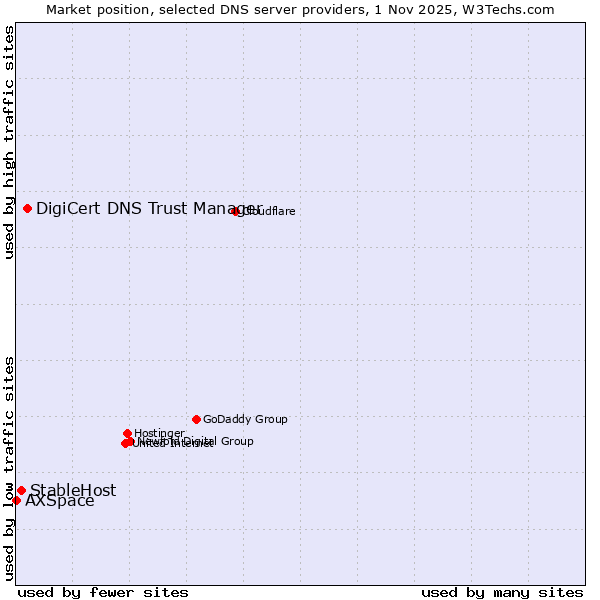Image resolution: width=600 pixels, height=600 pixels.
Task: Click the Cloudflare data point marker
Action: point(236,211)
